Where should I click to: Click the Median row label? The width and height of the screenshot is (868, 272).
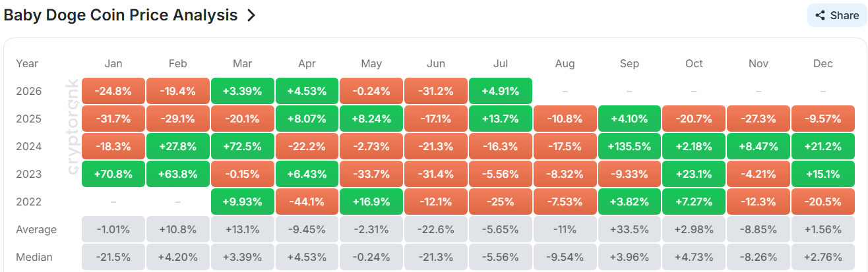tap(34, 258)
